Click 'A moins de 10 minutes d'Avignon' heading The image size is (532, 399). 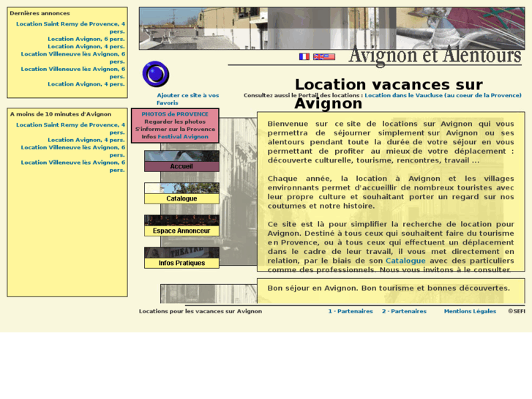point(61,114)
